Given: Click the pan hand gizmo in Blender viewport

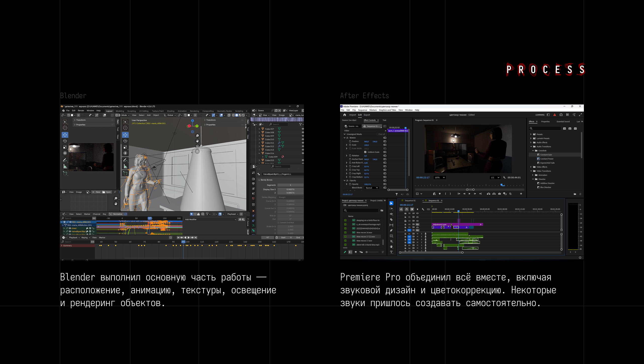Looking at the screenshot, I should (x=197, y=141).
